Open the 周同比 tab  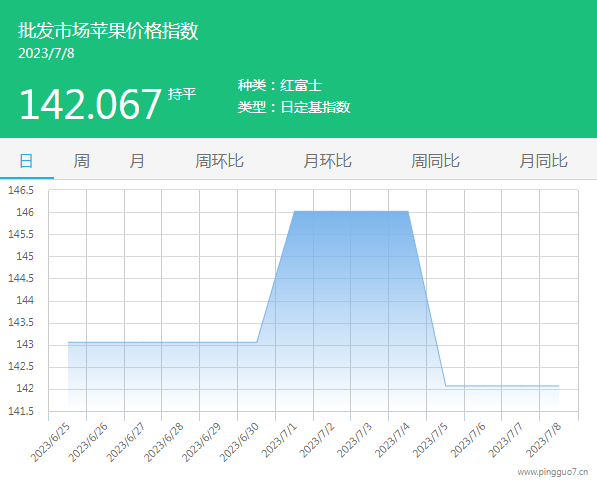click(x=435, y=161)
